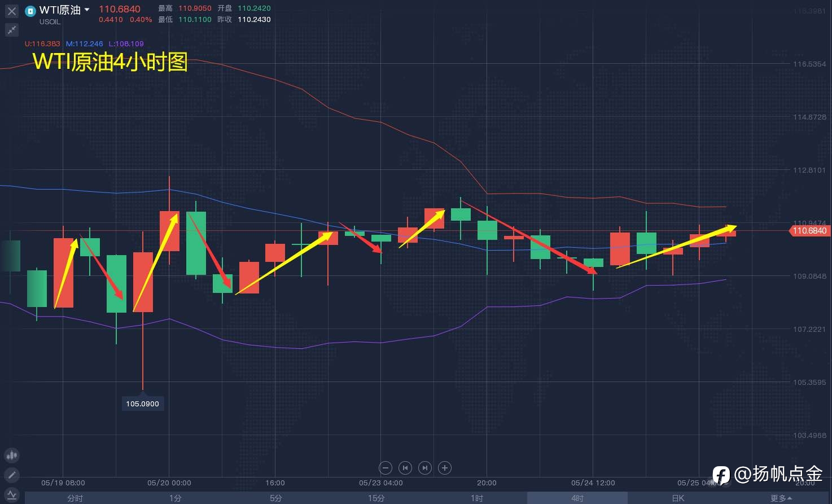Click the 107.2221 price axis label
Image resolution: width=832 pixels, height=504 pixels.
[809, 329]
